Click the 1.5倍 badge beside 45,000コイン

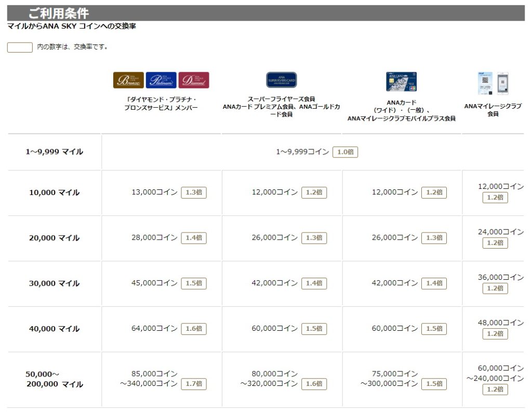point(194,283)
